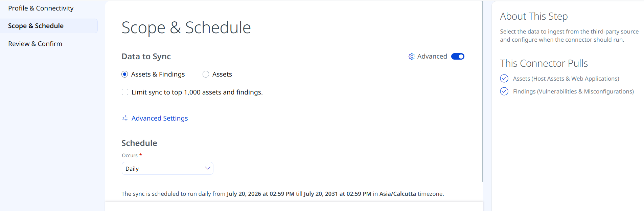Toggle the Advanced switch off
Viewport: 644px width, 211px height.
(x=458, y=57)
